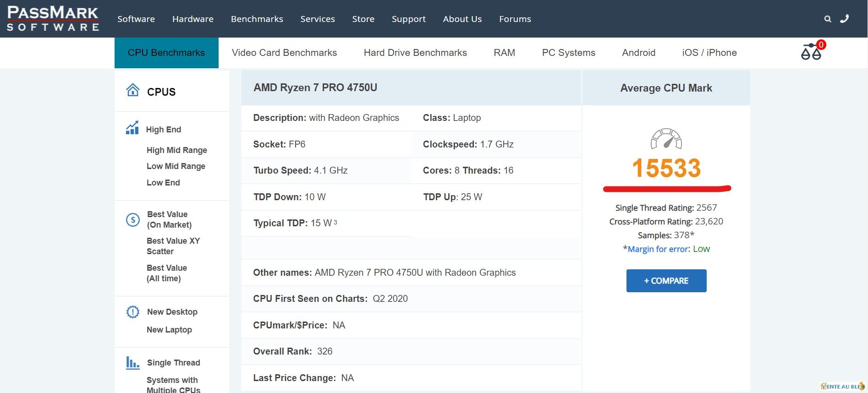Open the Hardware menu
This screenshot has height=393, width=868.
pos(193,19)
